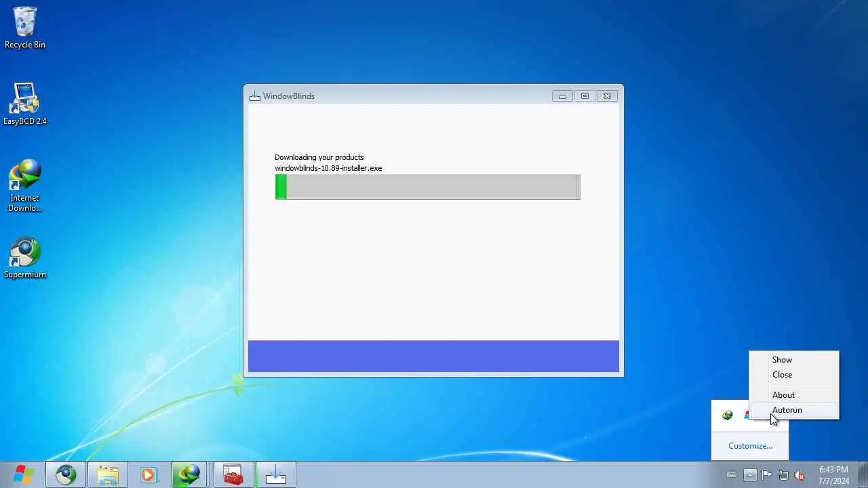Click the 6:43 PM clock and date
The height and width of the screenshot is (488, 868).
[833, 475]
